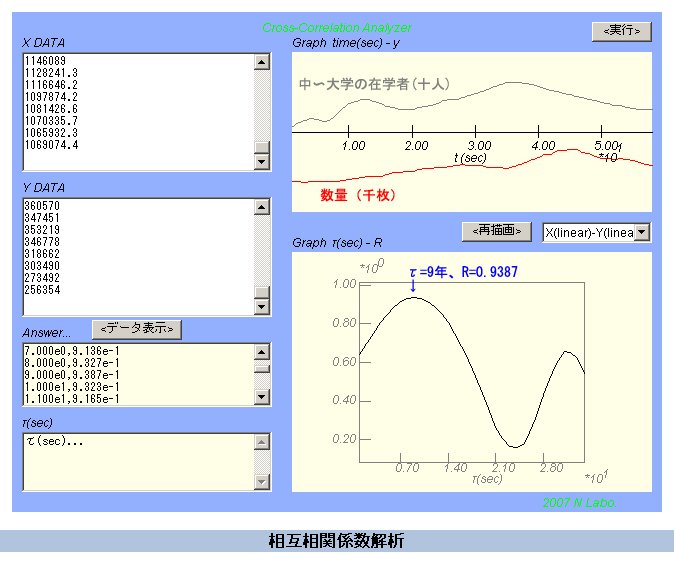Viewport: 674px width, 562px height.
Task: Select X DATA value 1097874.2
Action: (x=51, y=97)
